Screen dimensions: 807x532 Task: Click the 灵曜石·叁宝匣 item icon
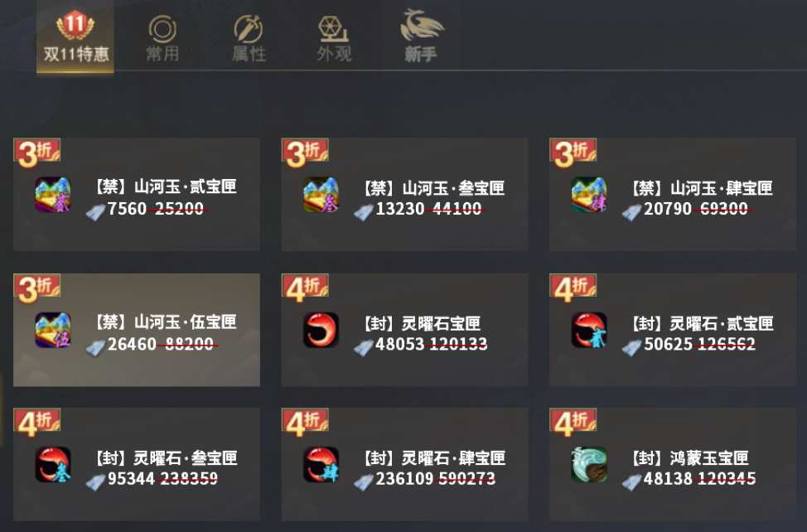tap(53, 465)
